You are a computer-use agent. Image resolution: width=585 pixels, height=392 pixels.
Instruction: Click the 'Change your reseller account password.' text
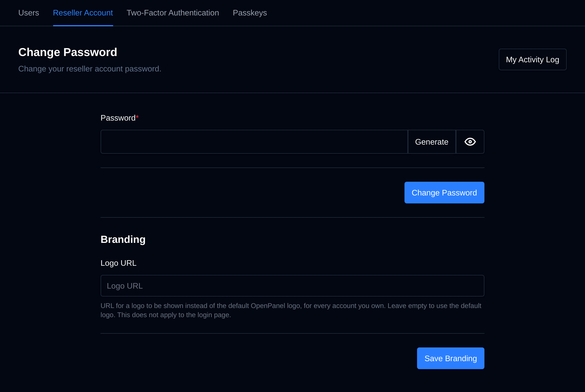pyautogui.click(x=90, y=69)
